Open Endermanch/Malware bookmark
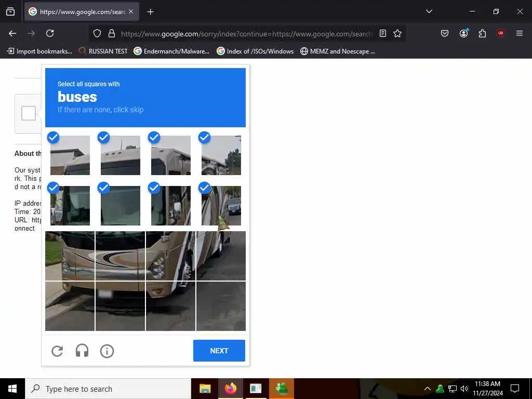 171,51
